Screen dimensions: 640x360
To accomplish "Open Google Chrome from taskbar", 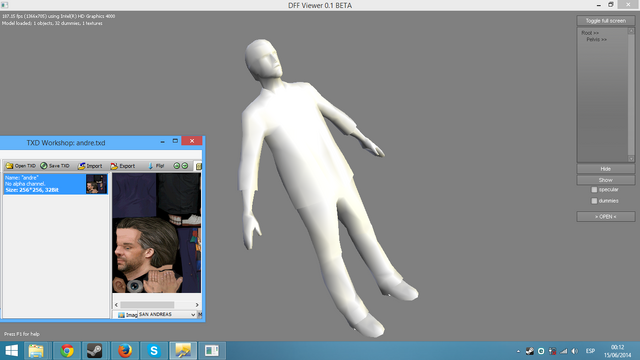I will [x=67, y=351].
